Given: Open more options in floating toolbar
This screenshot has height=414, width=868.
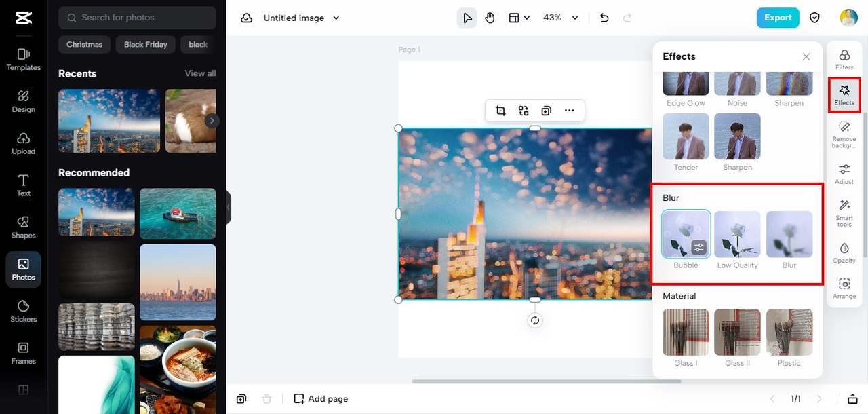Looking at the screenshot, I should [x=569, y=111].
